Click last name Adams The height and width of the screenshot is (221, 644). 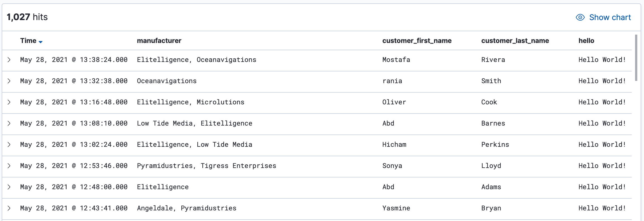pyautogui.click(x=491, y=187)
